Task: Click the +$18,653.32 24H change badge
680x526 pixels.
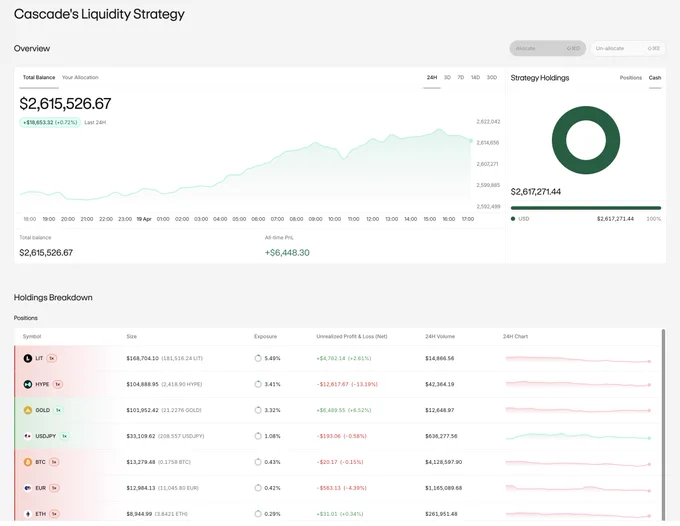Action: pos(50,123)
